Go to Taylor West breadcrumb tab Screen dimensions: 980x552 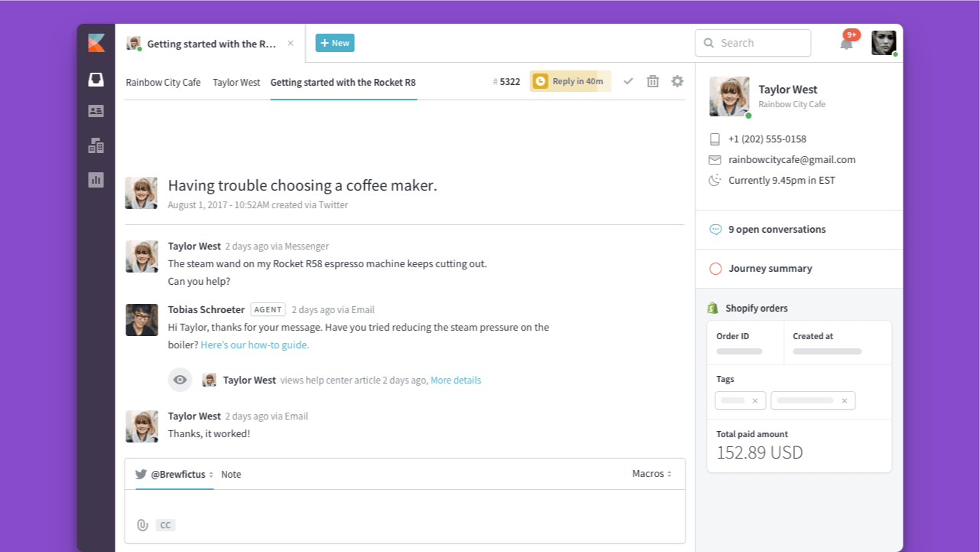click(236, 82)
